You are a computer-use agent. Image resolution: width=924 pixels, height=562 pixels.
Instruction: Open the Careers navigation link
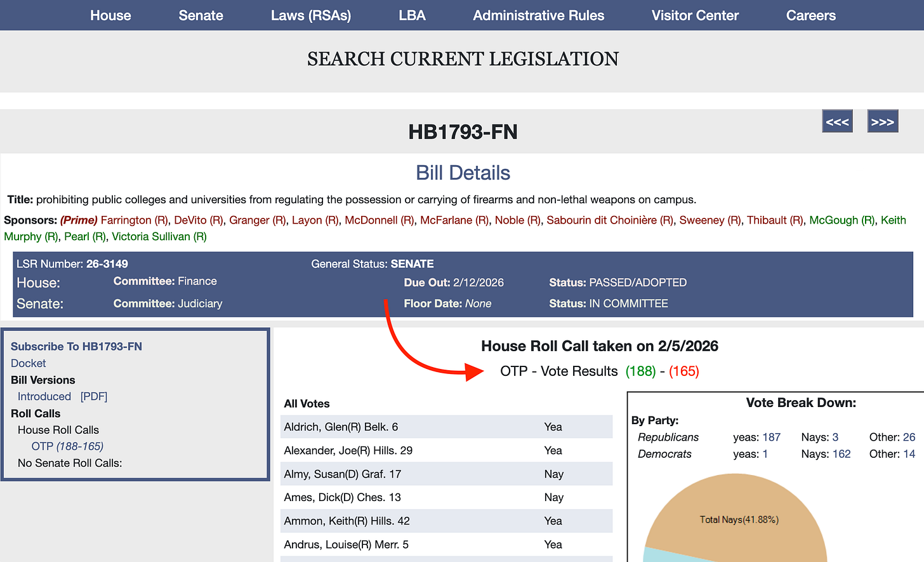[810, 15]
